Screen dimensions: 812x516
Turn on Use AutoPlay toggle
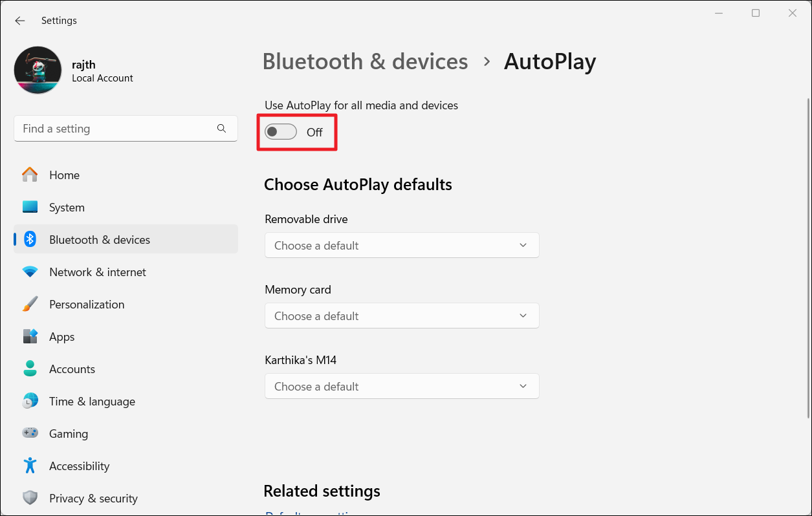pos(281,132)
